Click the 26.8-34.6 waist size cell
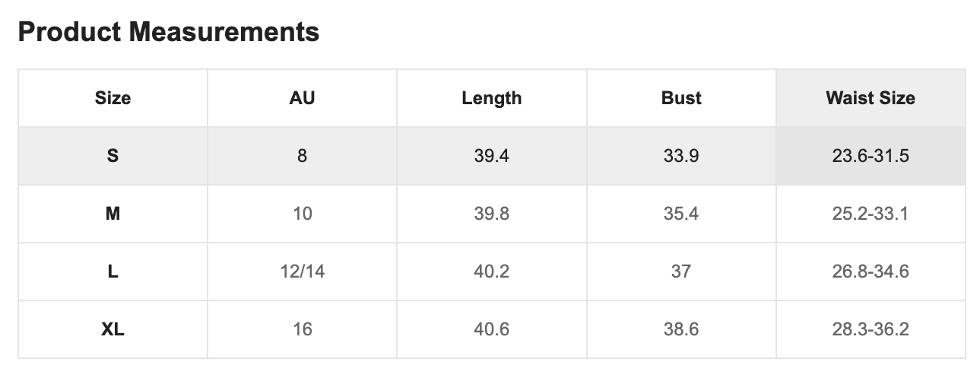This screenshot has height=378, width=980. click(x=871, y=272)
